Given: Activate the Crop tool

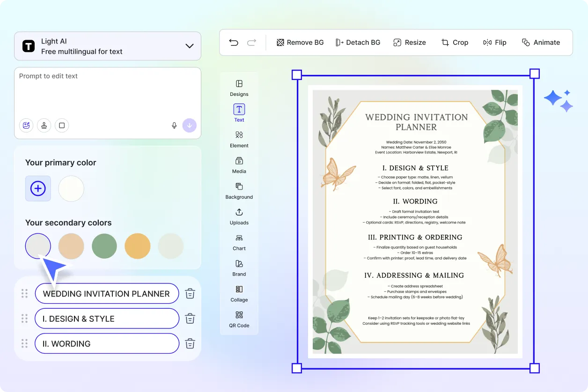Looking at the screenshot, I should point(455,43).
